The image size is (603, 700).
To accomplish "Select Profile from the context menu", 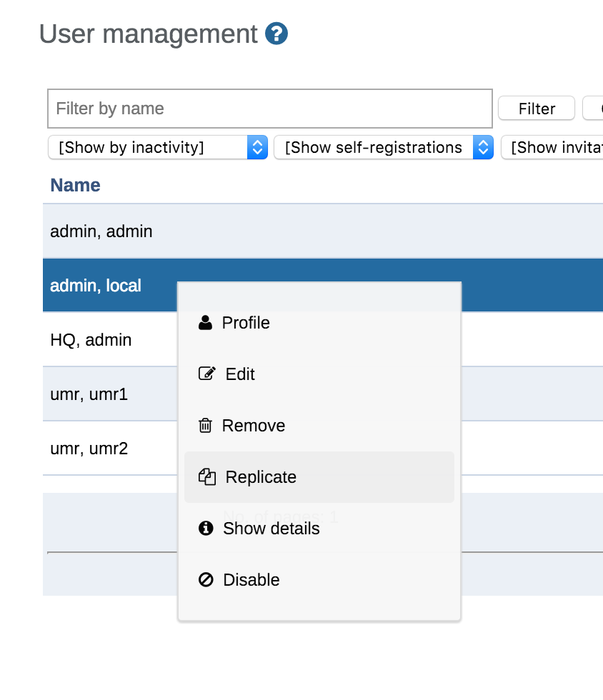I will 246,323.
